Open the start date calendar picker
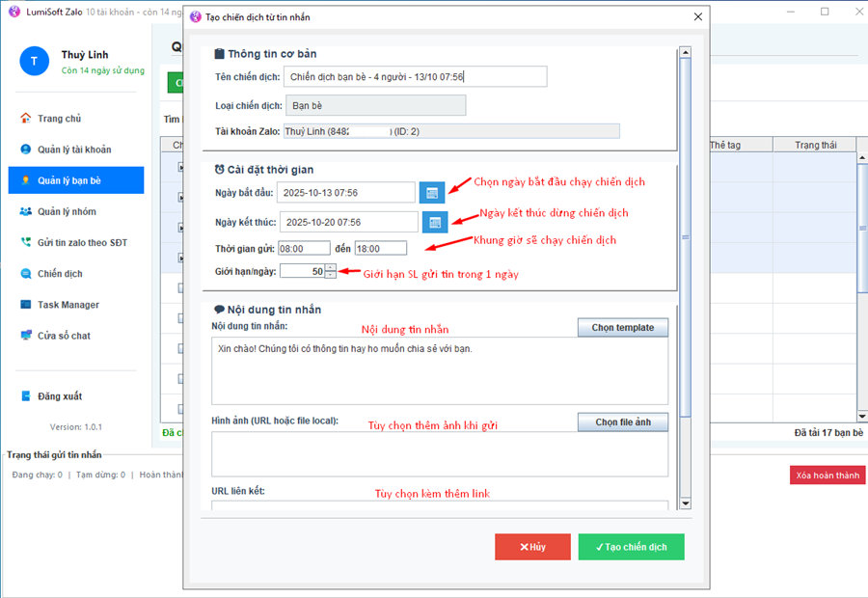Image resolution: width=868 pixels, height=598 pixels. (x=432, y=193)
